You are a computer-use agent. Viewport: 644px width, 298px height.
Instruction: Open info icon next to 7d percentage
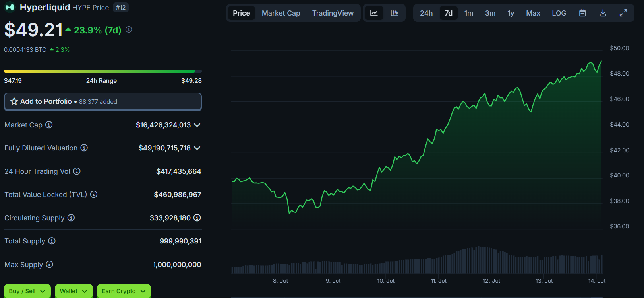click(x=129, y=29)
